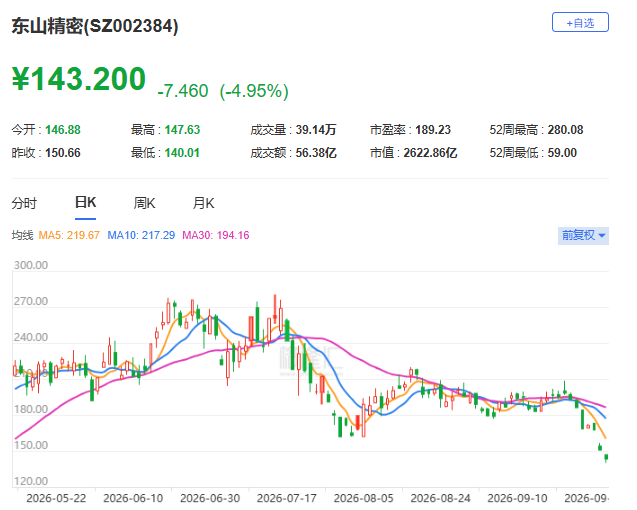
Task: Click the 最高 value 147.63
Action: tap(182, 130)
